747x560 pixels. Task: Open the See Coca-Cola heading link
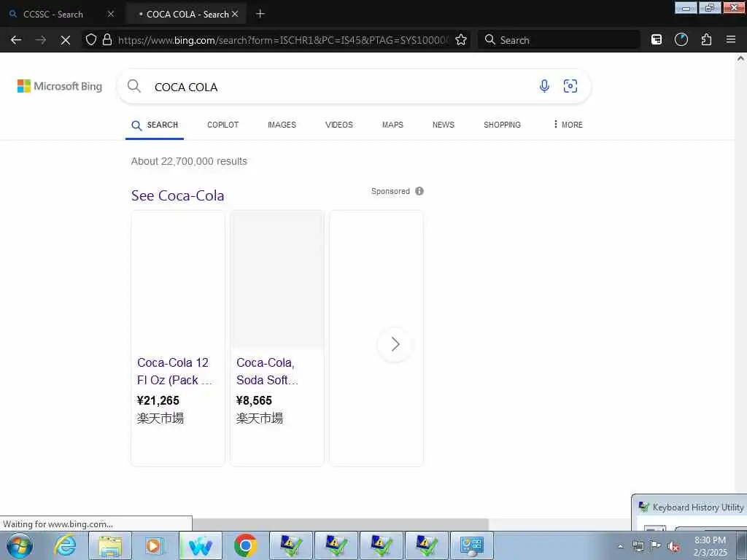point(178,195)
